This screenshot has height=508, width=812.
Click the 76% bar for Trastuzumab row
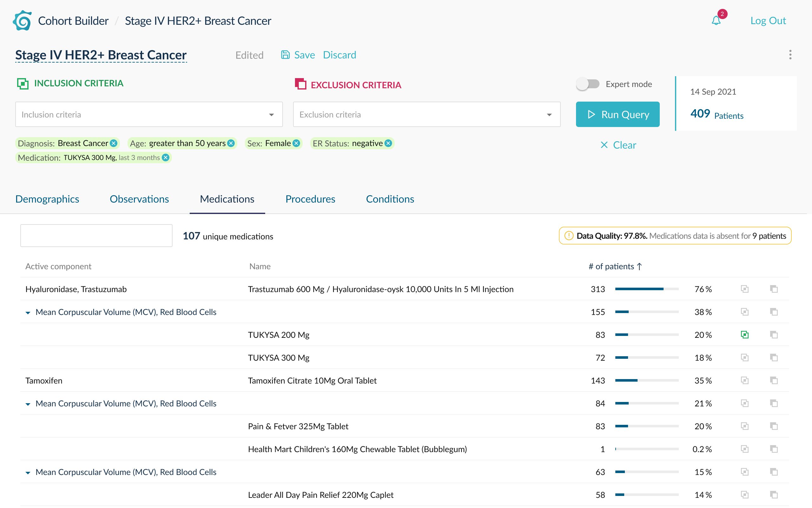646,289
